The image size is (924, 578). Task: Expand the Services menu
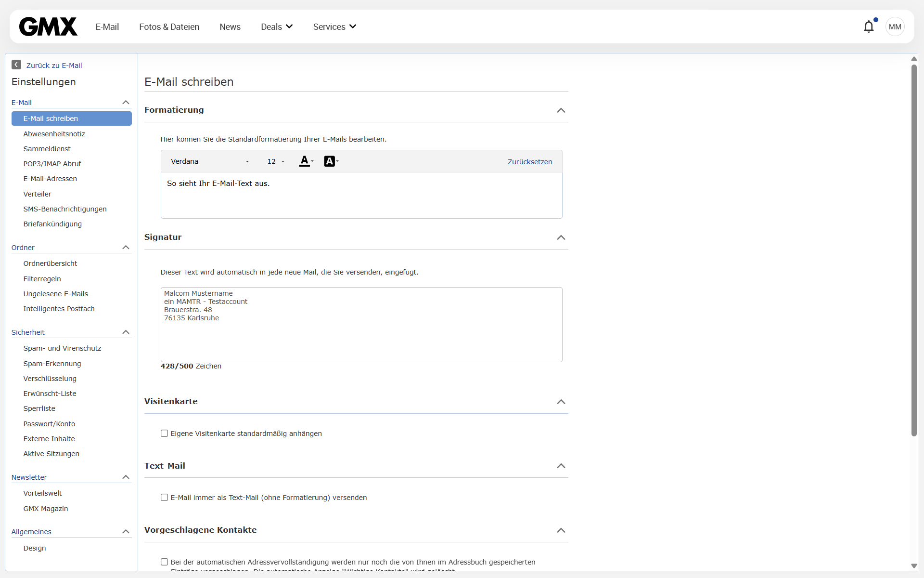click(334, 26)
